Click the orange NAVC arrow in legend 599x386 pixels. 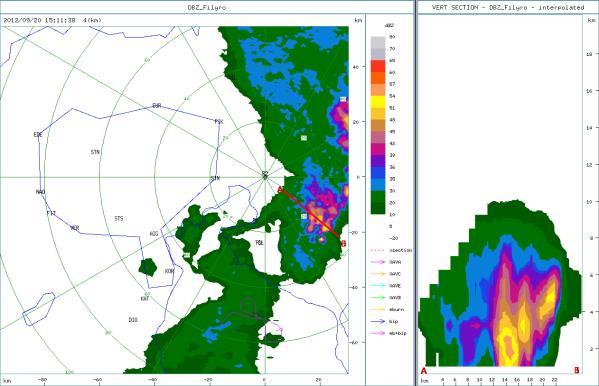click(377, 274)
